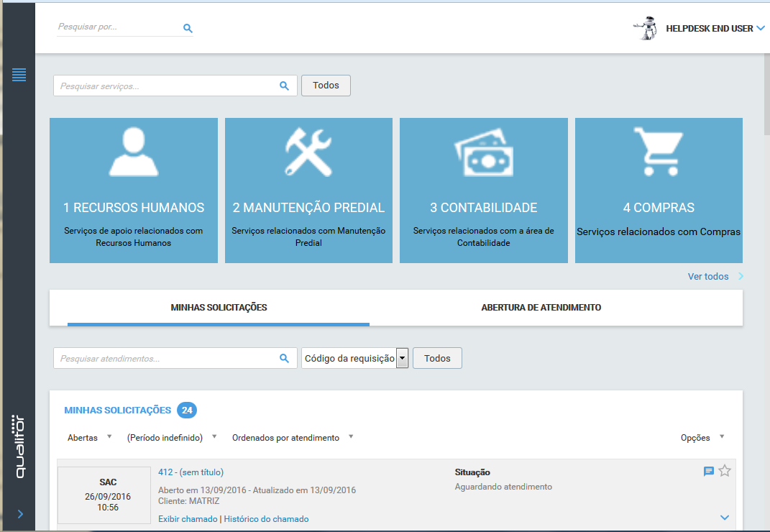Click the magnifier icon in Pesquisar serviços
770x532 pixels.
point(284,86)
